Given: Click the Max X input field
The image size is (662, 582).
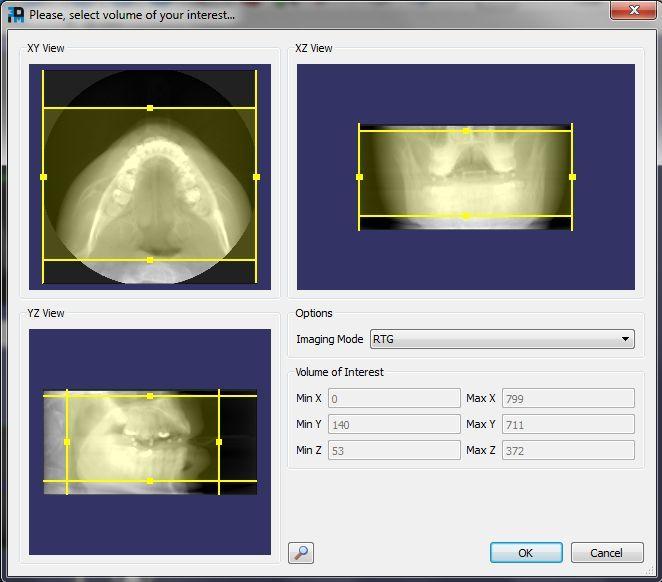Looking at the screenshot, I should point(567,398).
